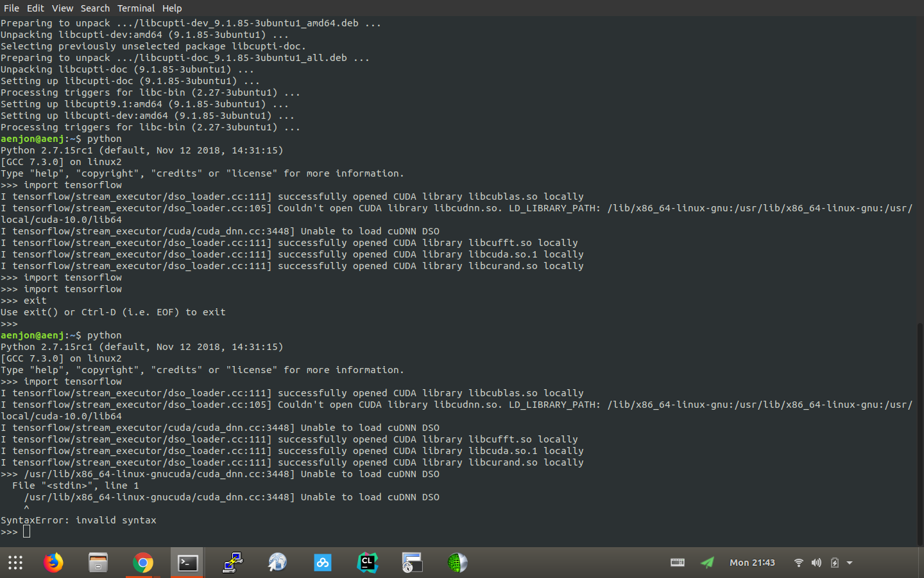Click the battery status icon

(834, 563)
